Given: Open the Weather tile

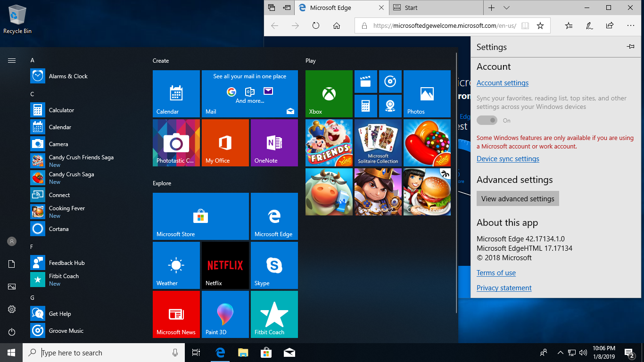Looking at the screenshot, I should 176,265.
